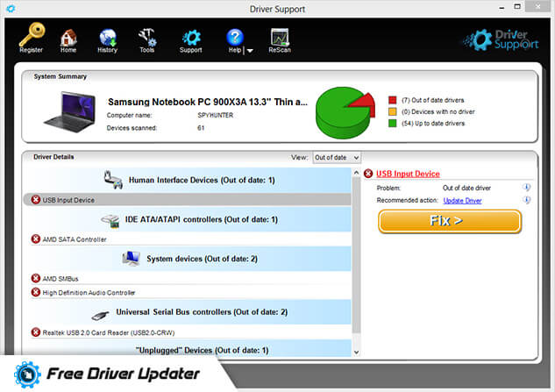Select the High Definition Audio Controller row
Image resolution: width=555 pixels, height=392 pixels.
[188, 293]
